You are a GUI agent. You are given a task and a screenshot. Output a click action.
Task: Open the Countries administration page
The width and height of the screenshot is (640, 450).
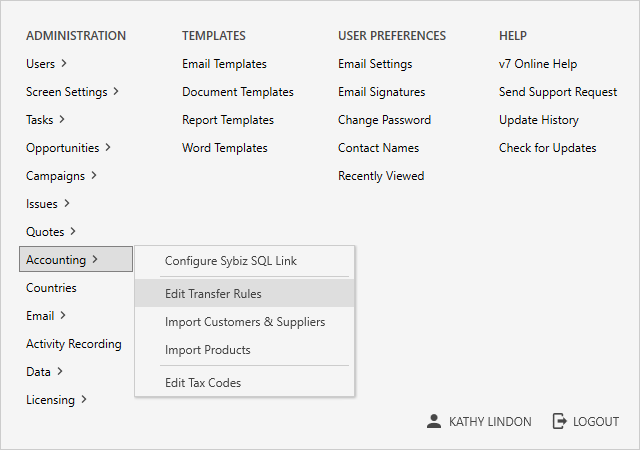click(51, 288)
